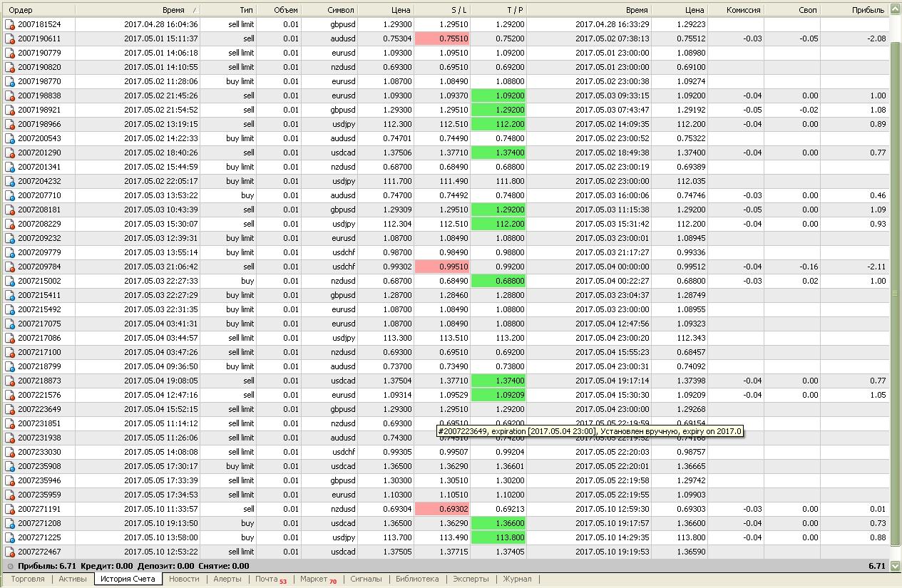Pick the order icon for 2007208181
Image resolution: width=902 pixels, height=588 pixels.
click(x=10, y=210)
